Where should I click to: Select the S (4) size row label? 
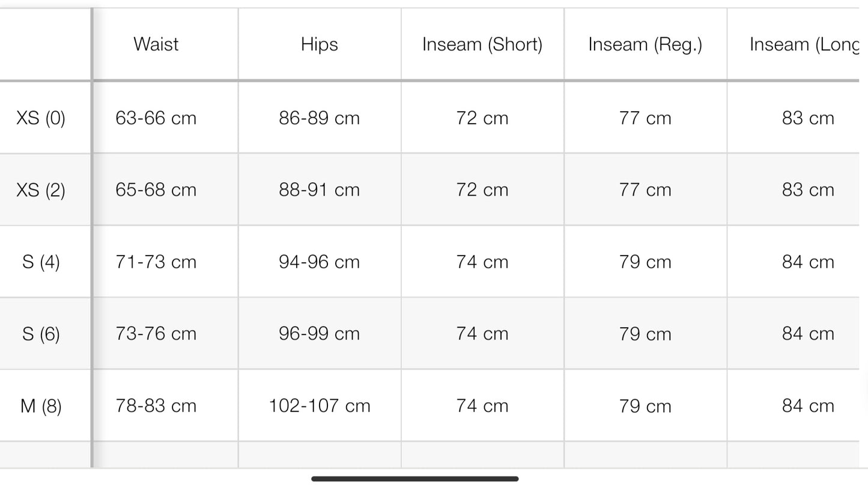point(41,262)
